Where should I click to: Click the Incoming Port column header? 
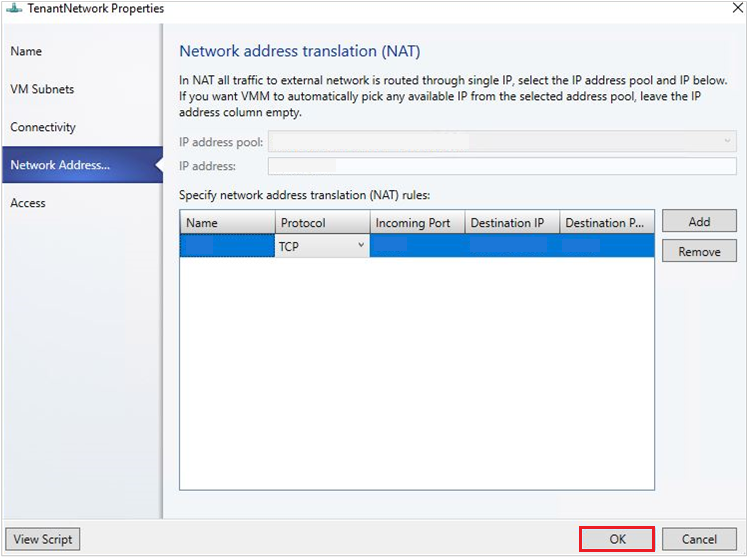coord(417,222)
